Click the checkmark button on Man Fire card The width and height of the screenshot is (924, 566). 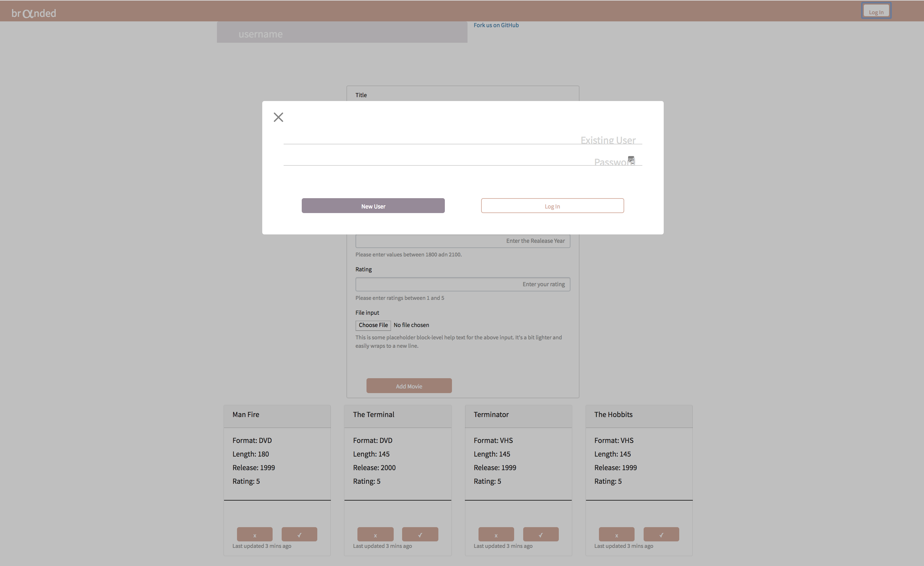click(299, 534)
